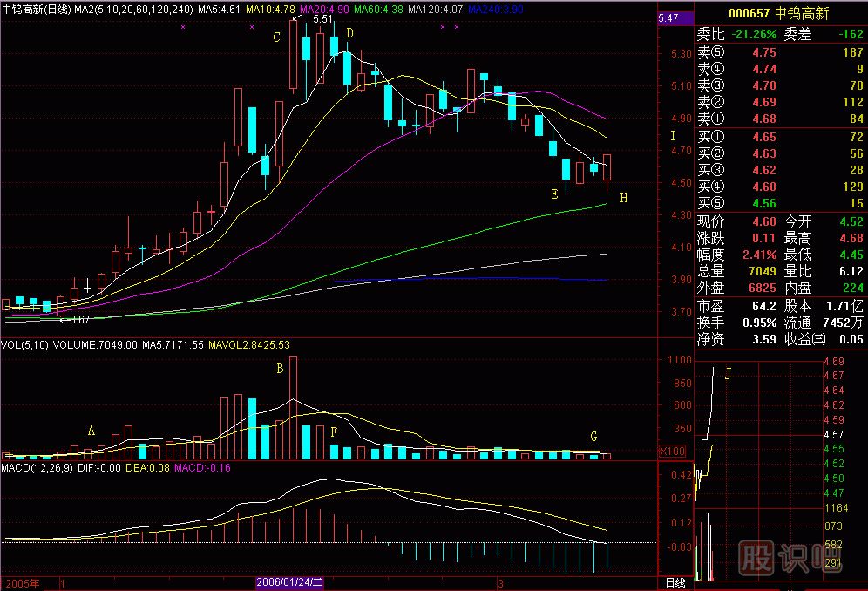
Task: Click the J marker on intraday chart
Action: click(x=729, y=374)
